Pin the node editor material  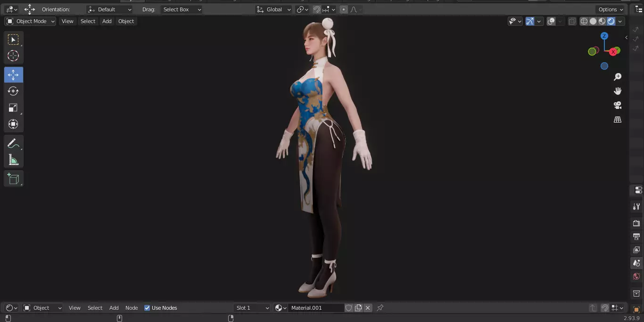(x=380, y=308)
